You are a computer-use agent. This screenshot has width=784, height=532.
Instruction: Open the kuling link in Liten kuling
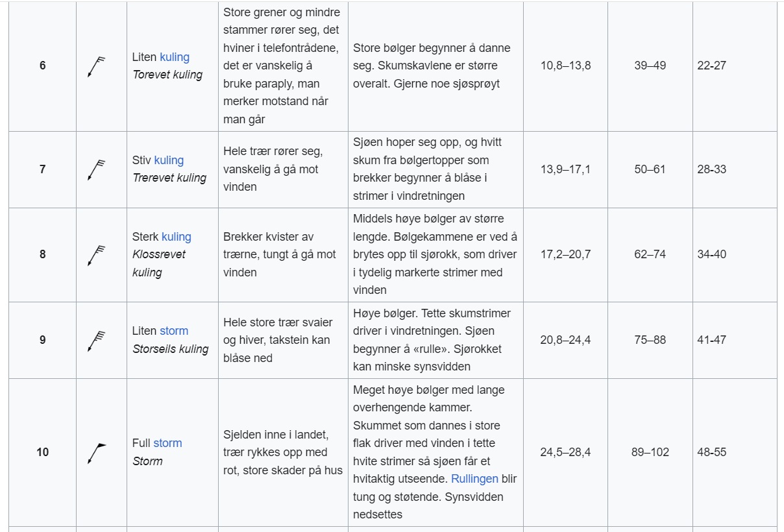[175, 57]
